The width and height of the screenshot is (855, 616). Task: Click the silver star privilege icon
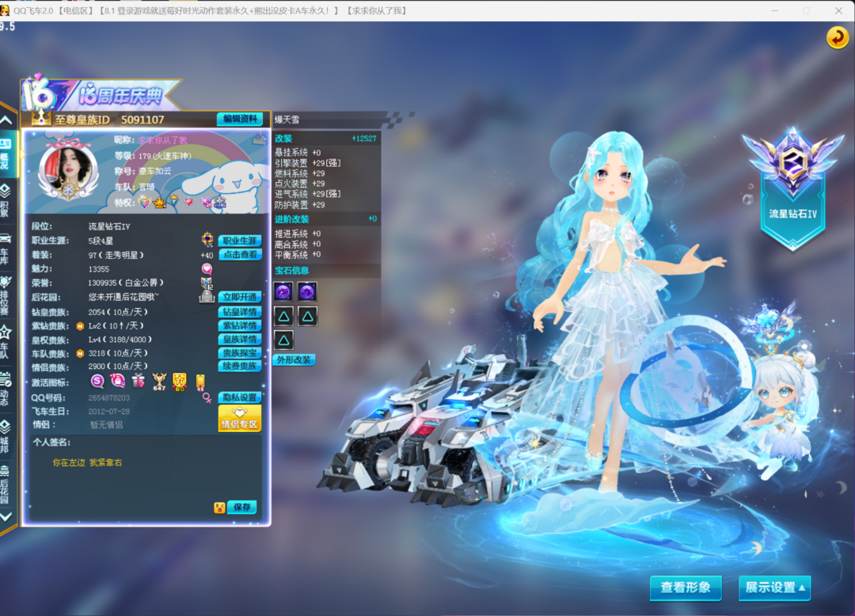point(219,202)
